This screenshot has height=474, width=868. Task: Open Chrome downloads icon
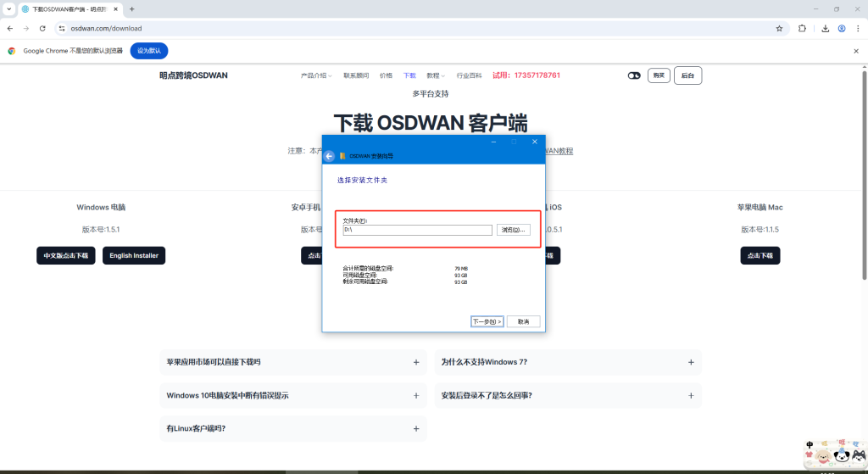[826, 28]
